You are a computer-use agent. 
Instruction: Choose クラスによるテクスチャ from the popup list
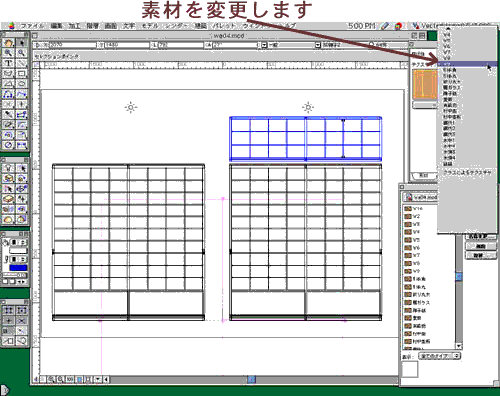[467, 173]
